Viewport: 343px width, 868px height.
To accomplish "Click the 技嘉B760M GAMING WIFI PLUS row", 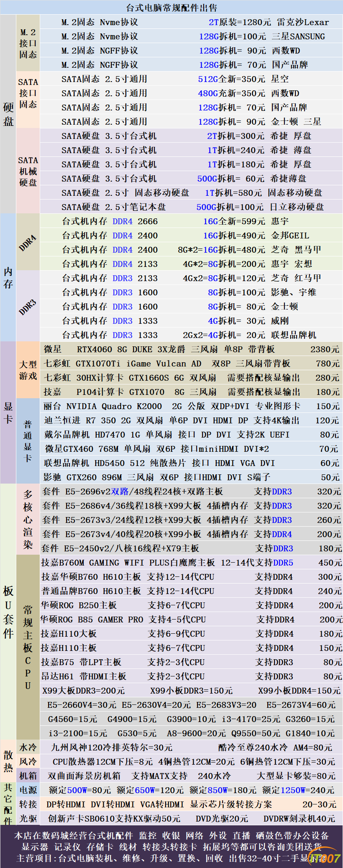I will tap(191, 563).
